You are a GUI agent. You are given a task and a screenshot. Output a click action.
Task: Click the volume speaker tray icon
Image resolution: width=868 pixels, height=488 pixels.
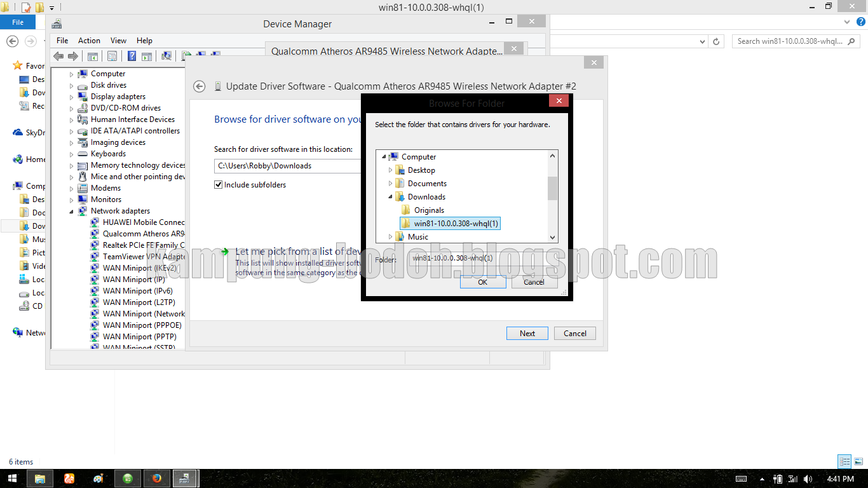808,478
